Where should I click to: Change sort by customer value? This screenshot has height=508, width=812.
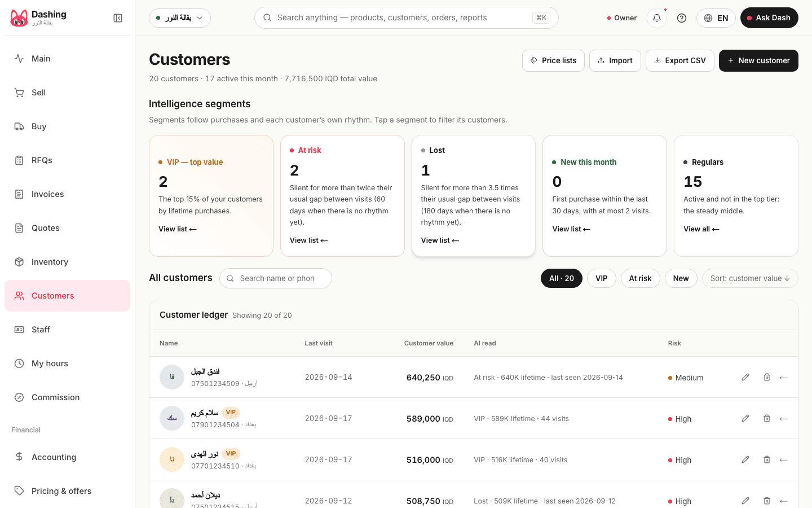[750, 278]
